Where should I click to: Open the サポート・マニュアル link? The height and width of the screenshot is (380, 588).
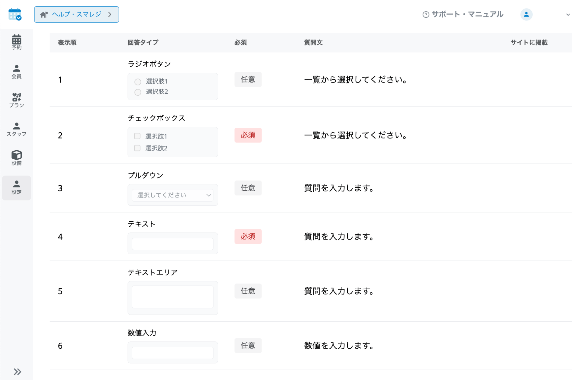(x=463, y=14)
